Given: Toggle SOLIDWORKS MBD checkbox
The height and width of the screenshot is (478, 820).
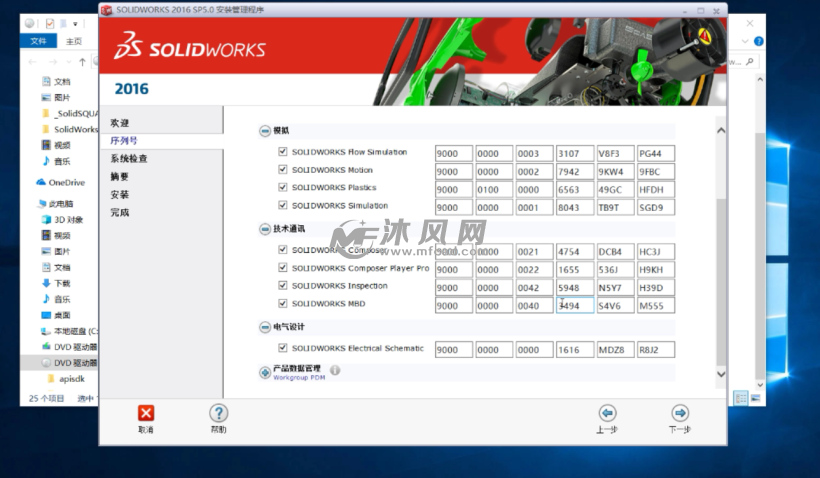Looking at the screenshot, I should [283, 303].
